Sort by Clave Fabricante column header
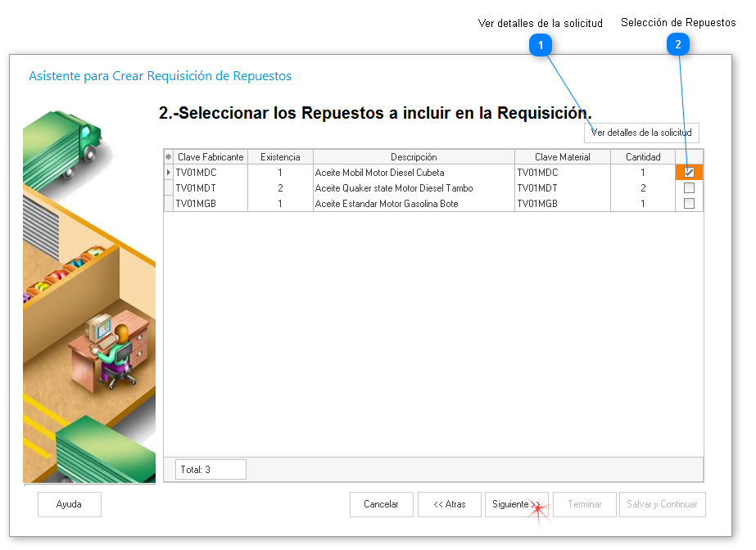This screenshot has height=550, width=756. (x=211, y=157)
